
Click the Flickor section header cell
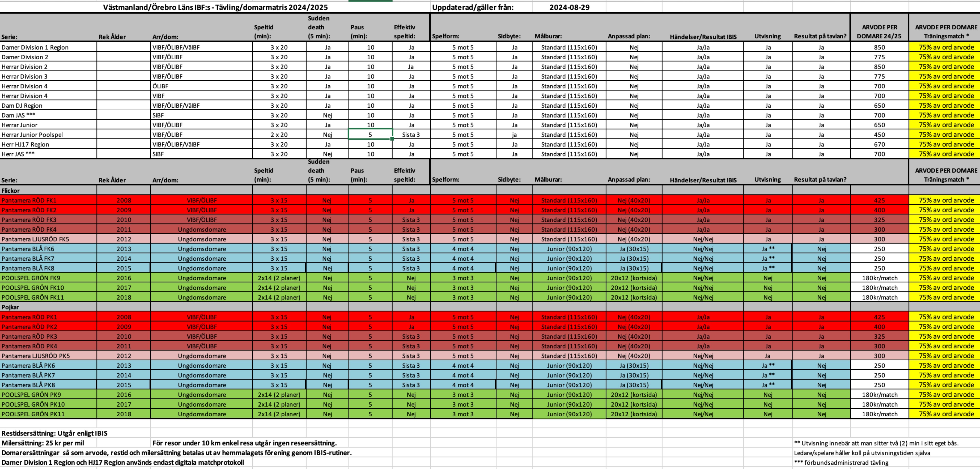click(x=11, y=190)
